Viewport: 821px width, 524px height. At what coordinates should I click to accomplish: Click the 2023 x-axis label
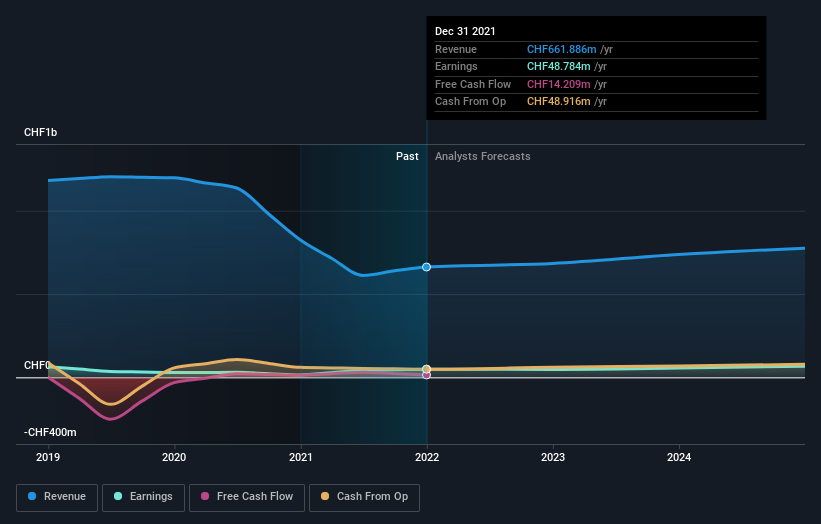553,457
